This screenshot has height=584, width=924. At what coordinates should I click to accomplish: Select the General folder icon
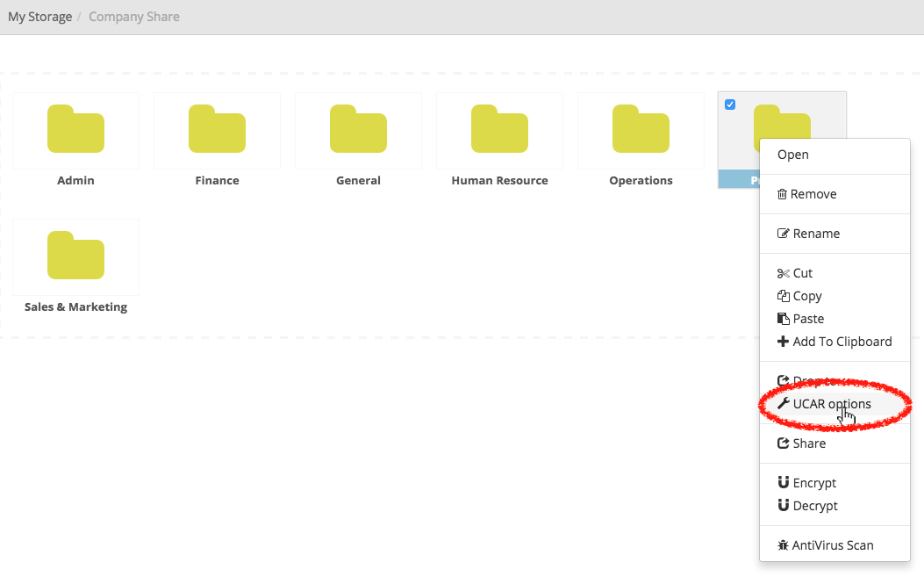click(x=358, y=130)
